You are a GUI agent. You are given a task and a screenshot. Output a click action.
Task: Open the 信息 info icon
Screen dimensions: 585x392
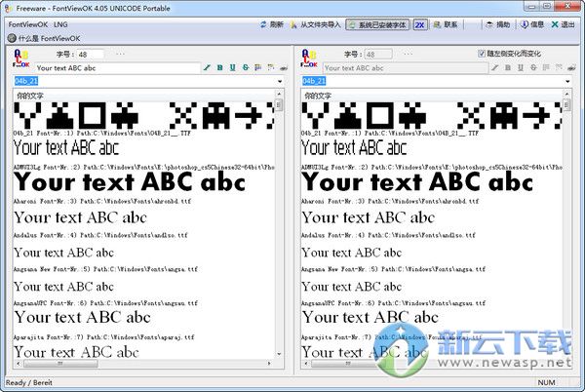coord(524,24)
